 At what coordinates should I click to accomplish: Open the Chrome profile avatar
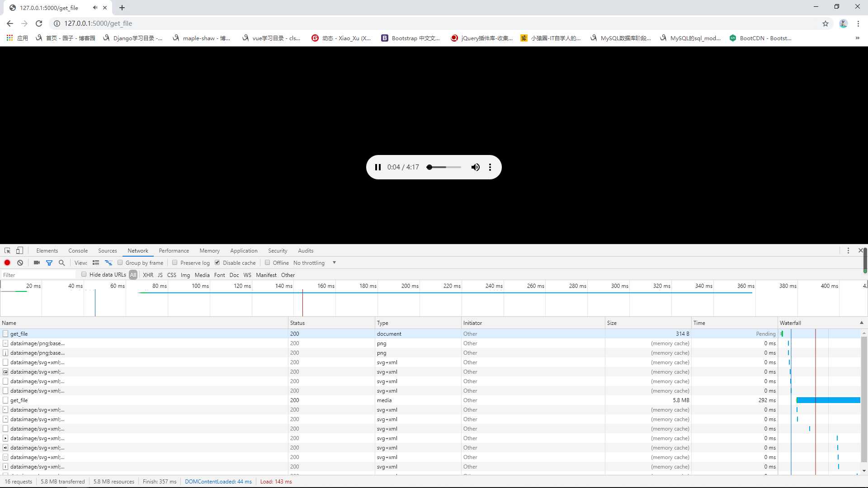click(843, 23)
